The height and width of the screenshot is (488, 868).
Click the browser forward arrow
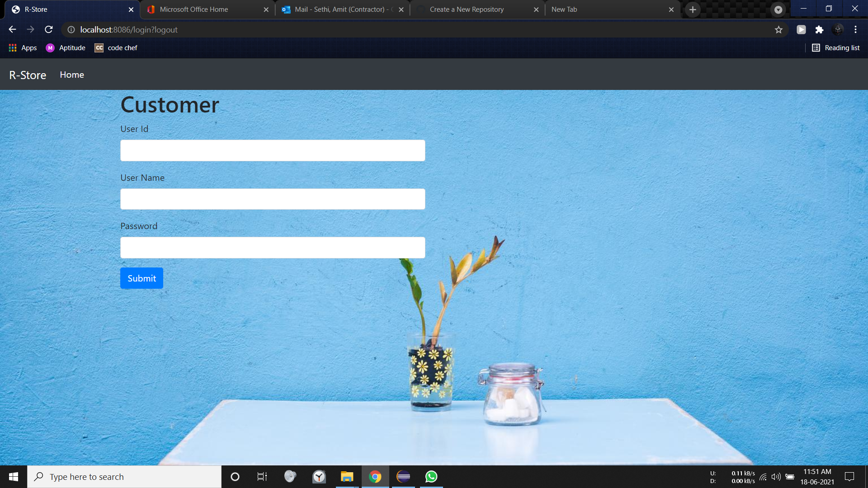[x=30, y=29]
